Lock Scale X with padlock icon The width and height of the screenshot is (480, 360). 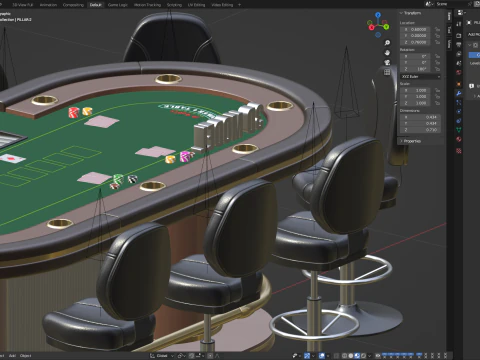pos(437,90)
